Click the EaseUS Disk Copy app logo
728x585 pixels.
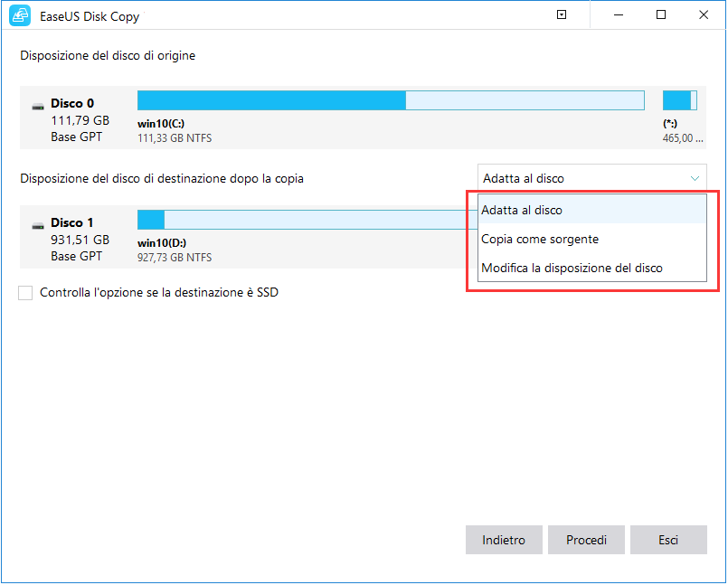point(20,16)
